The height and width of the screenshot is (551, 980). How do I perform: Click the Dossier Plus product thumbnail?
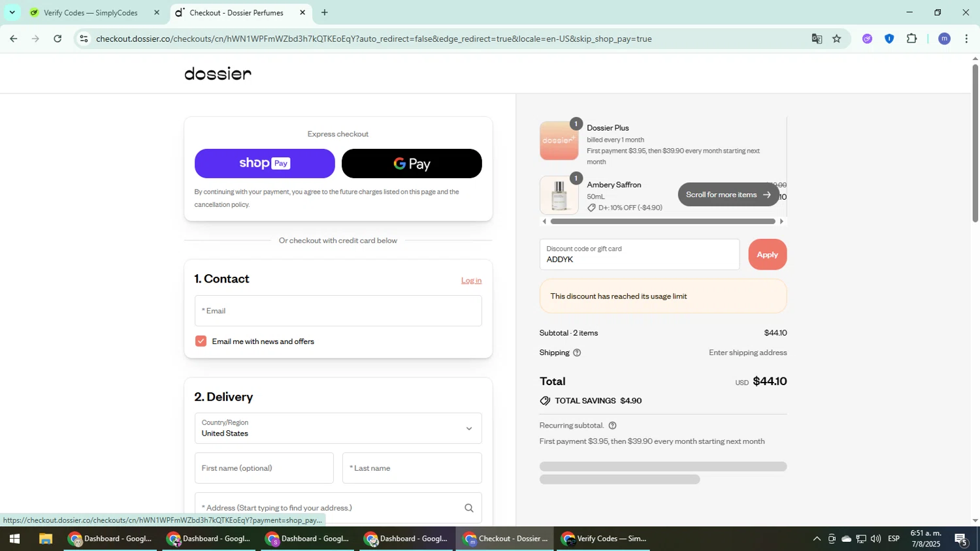(559, 140)
